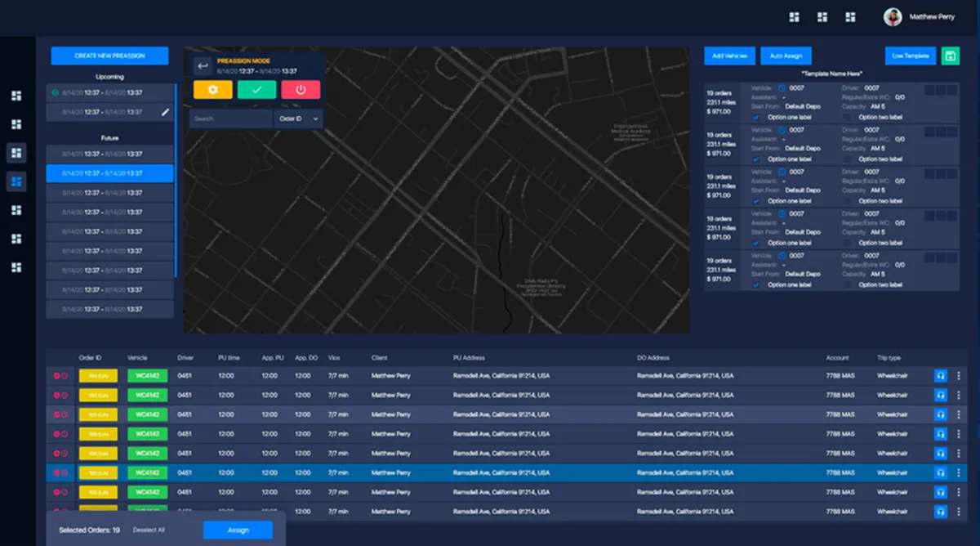Toggle 'Option one label' in first vehicle card

tap(755, 118)
